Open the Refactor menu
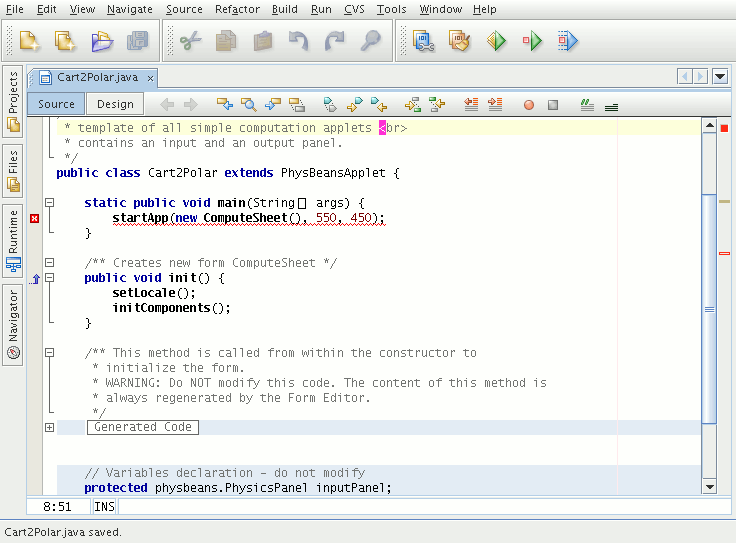This screenshot has height=543, width=736. 237,9
